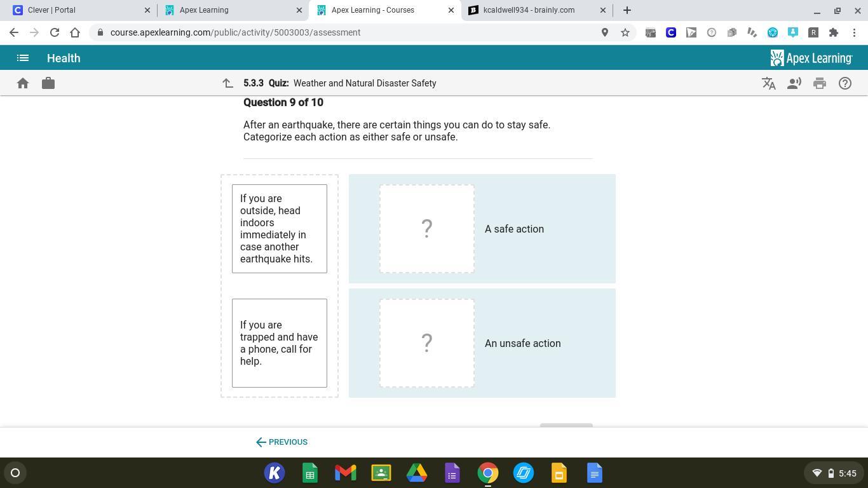Open Google Sheets from the shelf
This screenshot has height=488, width=868.
tap(310, 473)
